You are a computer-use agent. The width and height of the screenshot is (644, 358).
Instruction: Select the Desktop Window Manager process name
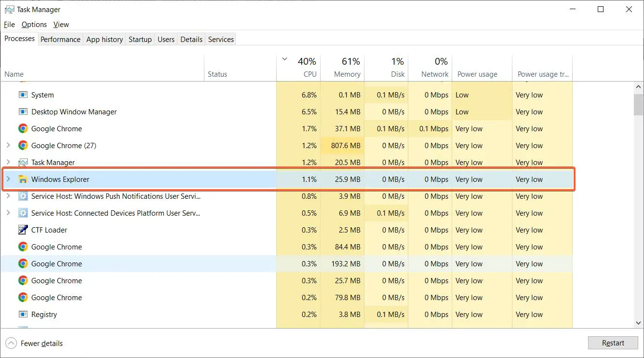(74, 112)
